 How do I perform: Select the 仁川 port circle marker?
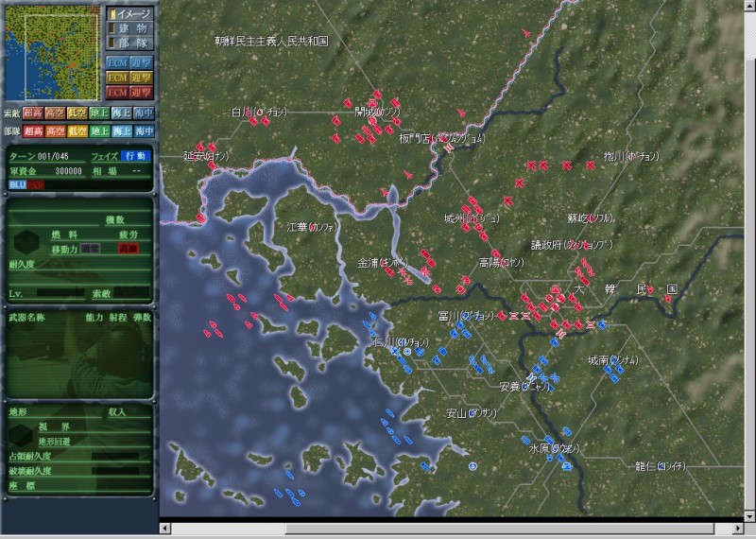click(407, 351)
